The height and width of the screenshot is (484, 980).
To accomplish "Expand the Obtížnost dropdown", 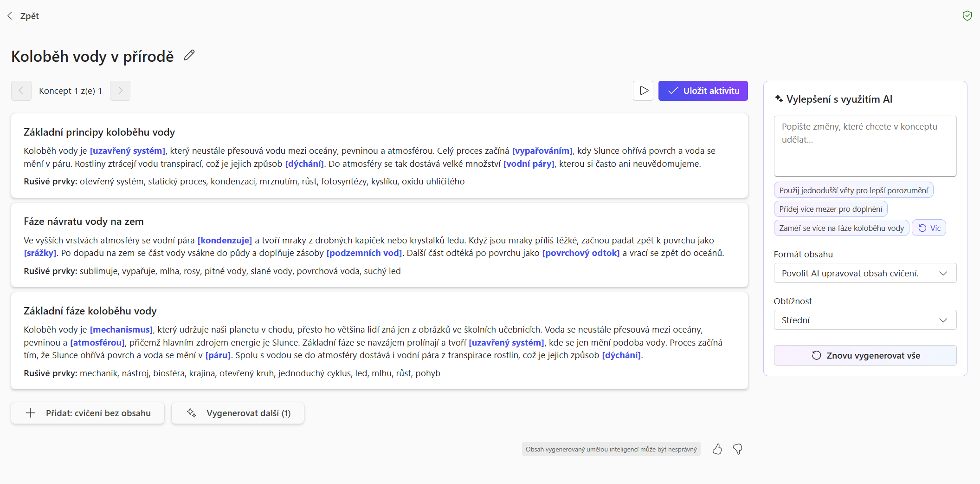I will point(865,320).
